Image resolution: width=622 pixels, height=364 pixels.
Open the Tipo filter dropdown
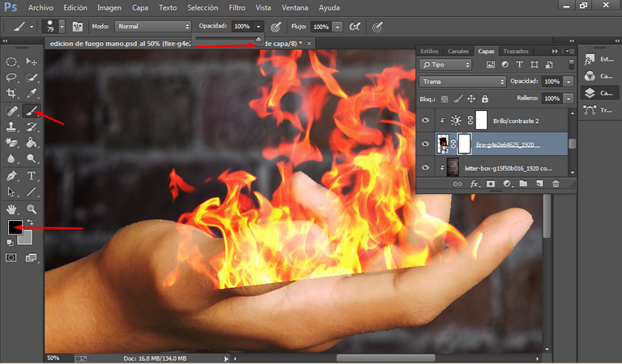point(445,65)
